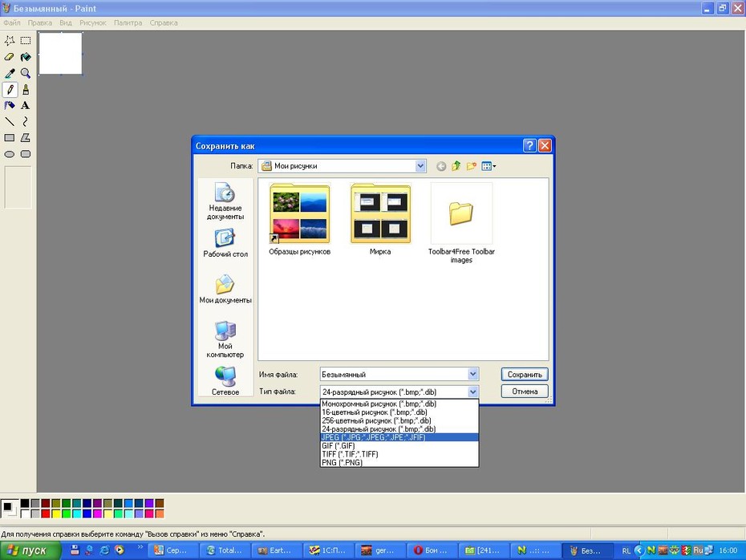Pick the Text tool
The width and height of the screenshot is (746, 560).
[26, 106]
